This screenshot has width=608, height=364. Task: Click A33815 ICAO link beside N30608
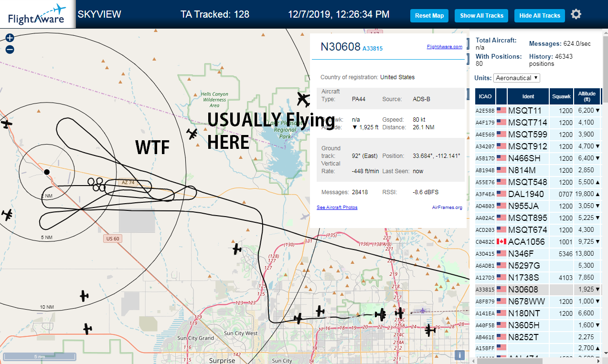pos(373,49)
